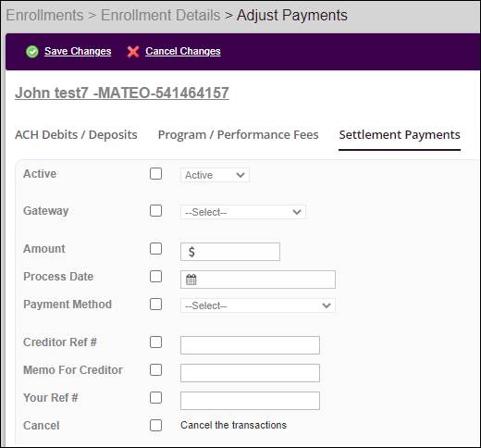Check the Amount checkbox
This screenshot has height=448, width=481.
[155, 248]
